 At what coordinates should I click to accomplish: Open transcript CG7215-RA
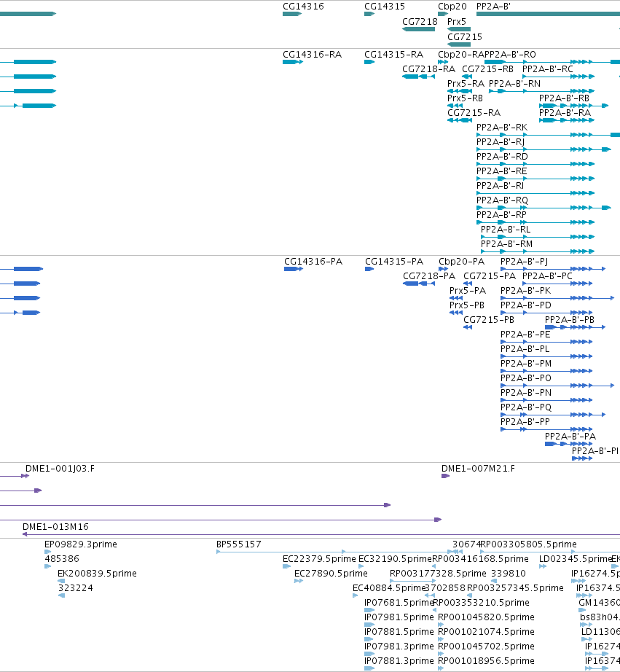pyautogui.click(x=474, y=113)
